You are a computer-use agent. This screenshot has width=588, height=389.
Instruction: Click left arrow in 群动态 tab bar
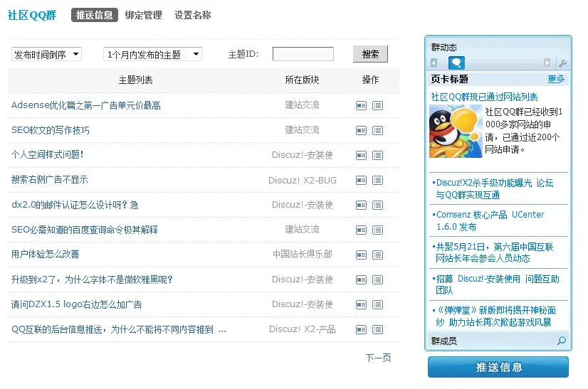435,63
